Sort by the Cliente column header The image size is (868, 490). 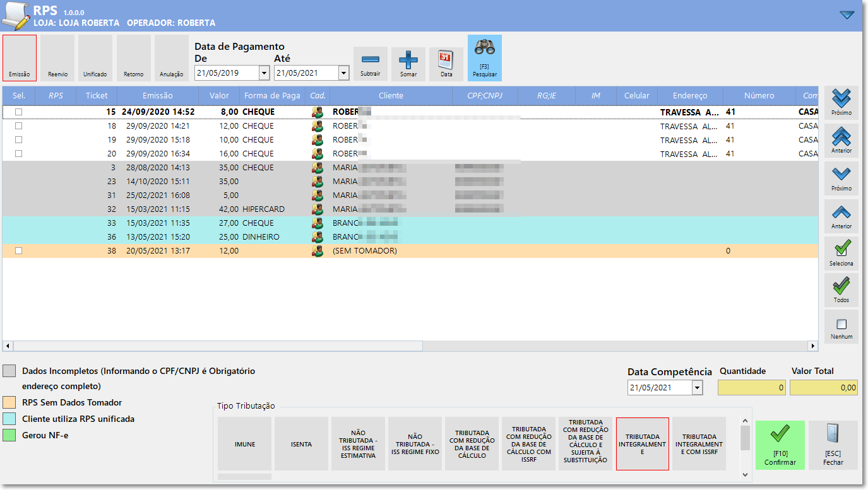[x=391, y=96]
